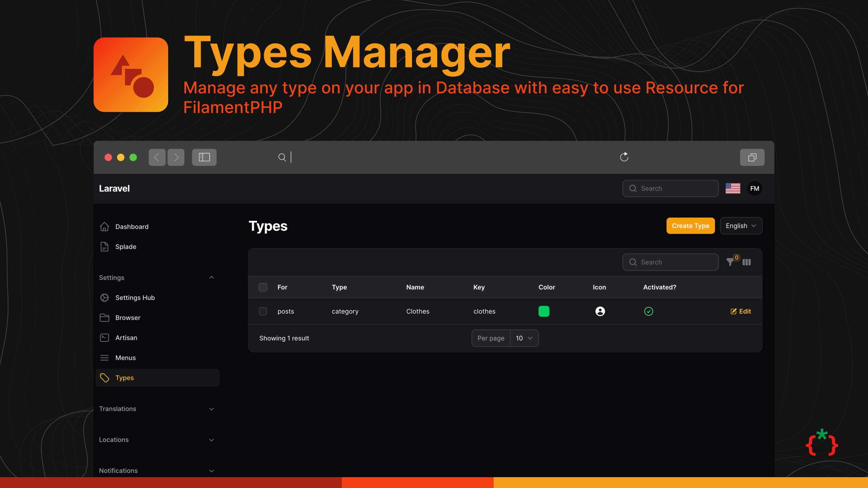
Task: Open the toggle columns icon
Action: click(x=747, y=262)
